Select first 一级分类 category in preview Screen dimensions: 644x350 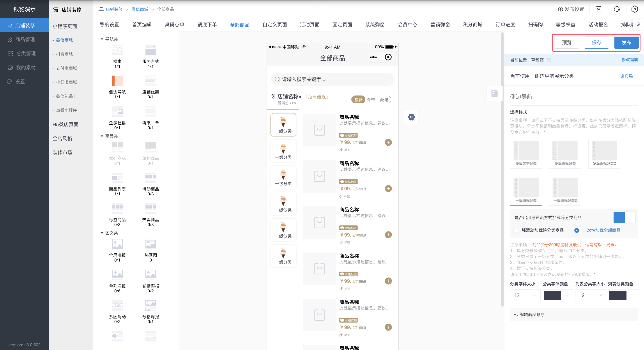pos(283,125)
